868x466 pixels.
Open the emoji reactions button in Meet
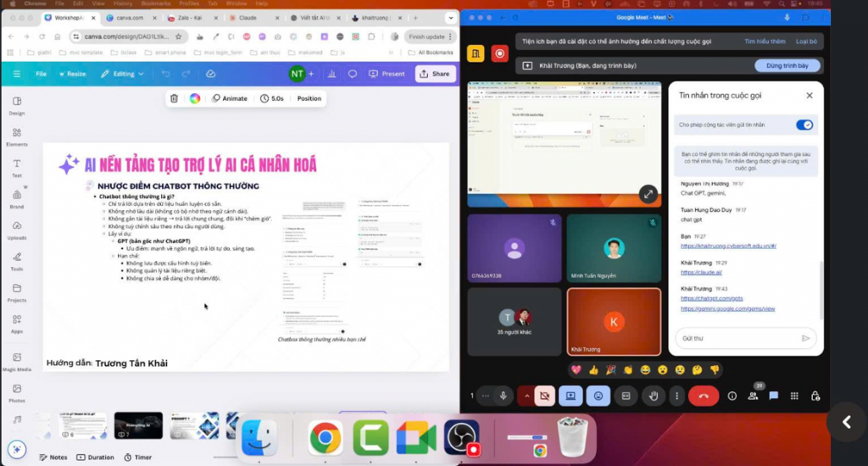tap(598, 396)
